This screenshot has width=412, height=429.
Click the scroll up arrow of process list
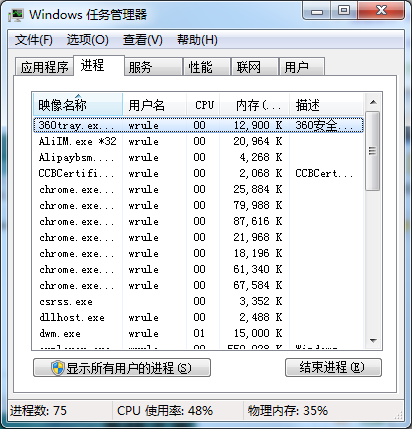tap(373, 102)
